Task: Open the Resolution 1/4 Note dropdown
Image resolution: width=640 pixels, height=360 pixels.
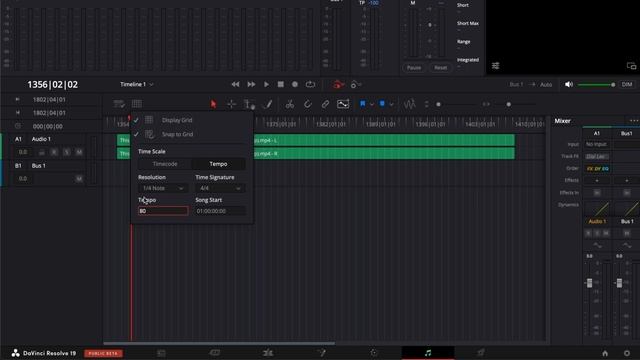Action: [x=163, y=188]
